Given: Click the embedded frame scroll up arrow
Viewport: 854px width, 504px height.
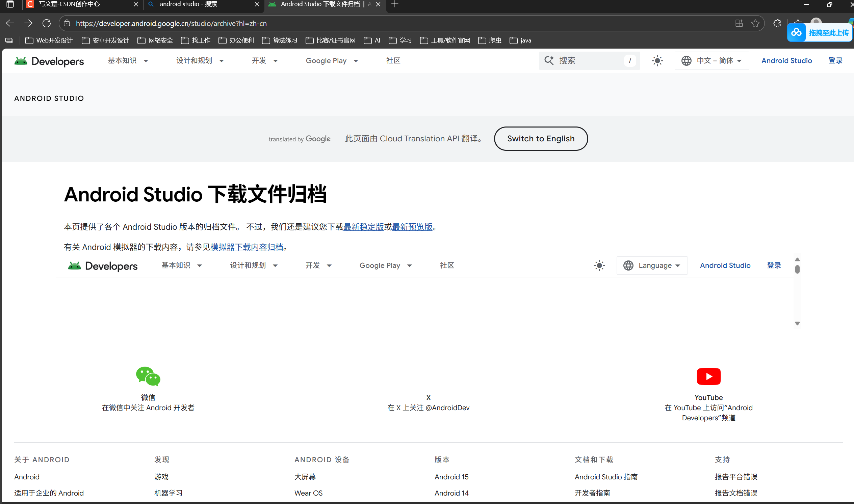Looking at the screenshot, I should pos(797,259).
